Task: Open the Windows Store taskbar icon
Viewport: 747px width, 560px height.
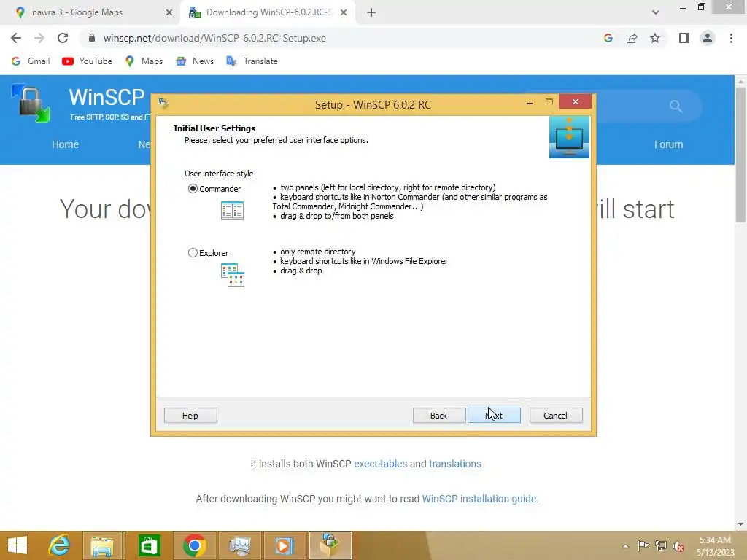Action: click(x=149, y=545)
